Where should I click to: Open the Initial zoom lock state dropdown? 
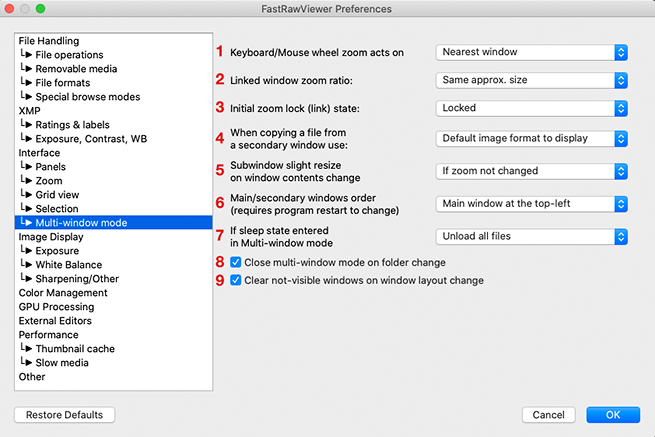(x=532, y=108)
